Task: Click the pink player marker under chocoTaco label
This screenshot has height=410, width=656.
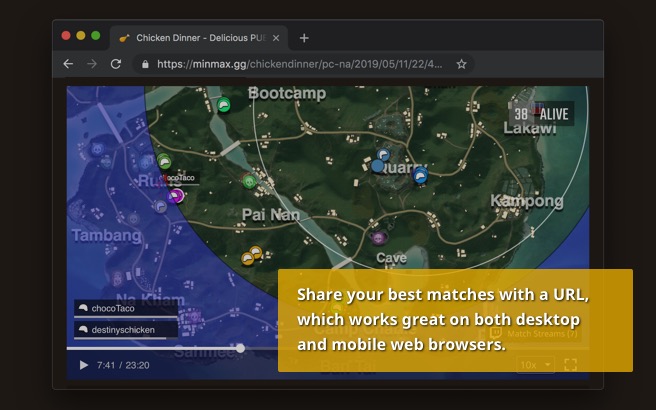Action: (176, 196)
